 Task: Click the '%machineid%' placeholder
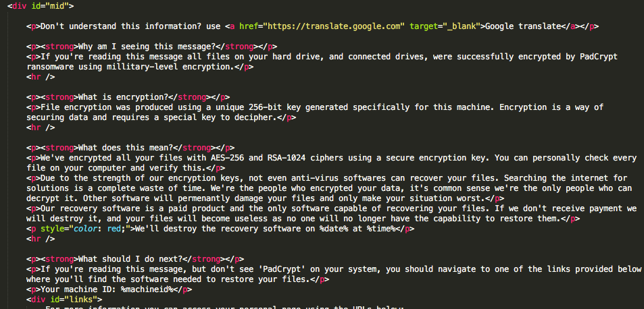coord(147,289)
